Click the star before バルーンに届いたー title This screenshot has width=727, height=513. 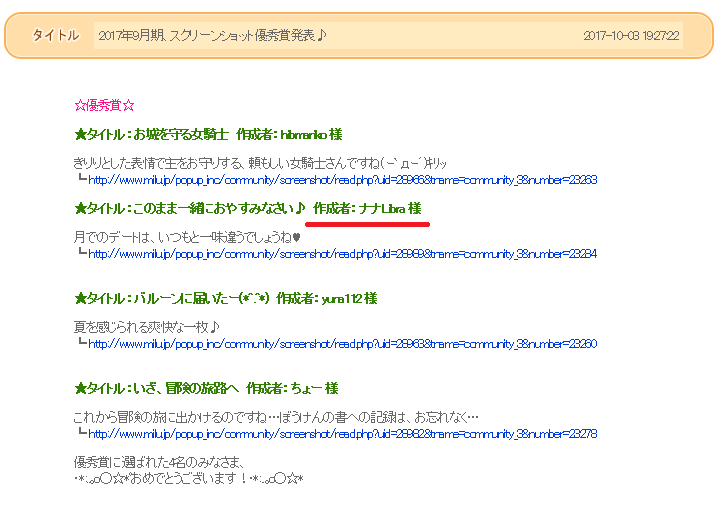(x=80, y=298)
